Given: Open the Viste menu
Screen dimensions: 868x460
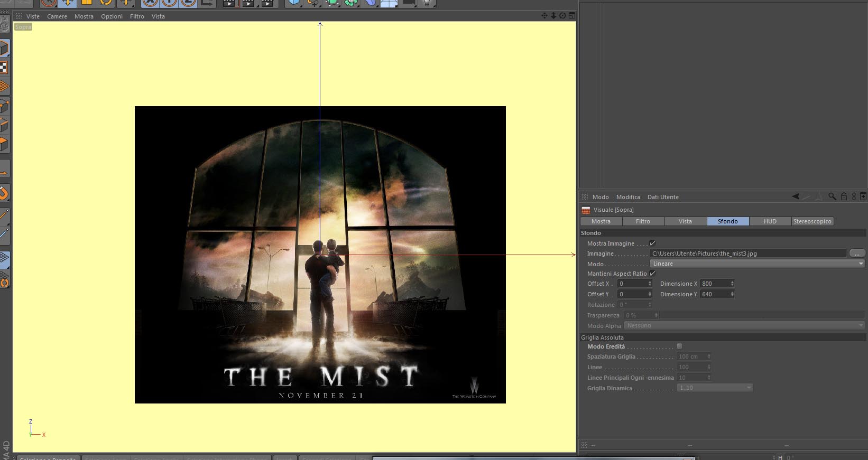Looking at the screenshot, I should 33,16.
